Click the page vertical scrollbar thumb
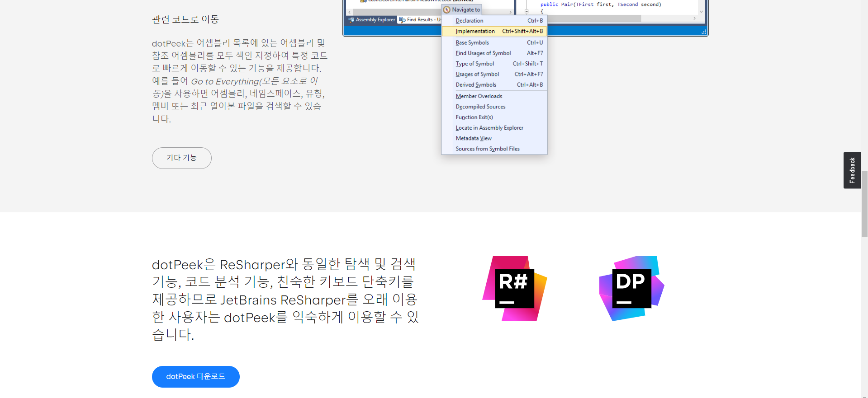The image size is (868, 398). pos(864,203)
